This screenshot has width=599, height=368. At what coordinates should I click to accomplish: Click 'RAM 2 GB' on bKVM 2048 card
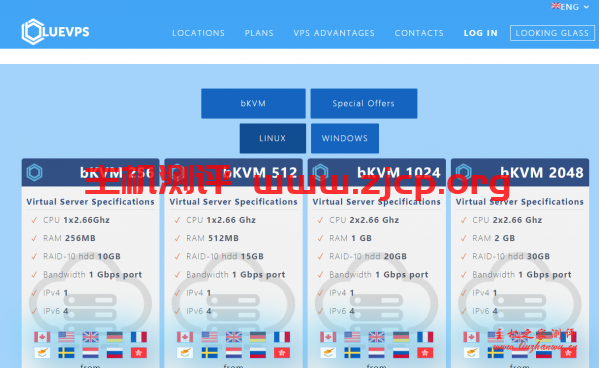(x=494, y=238)
